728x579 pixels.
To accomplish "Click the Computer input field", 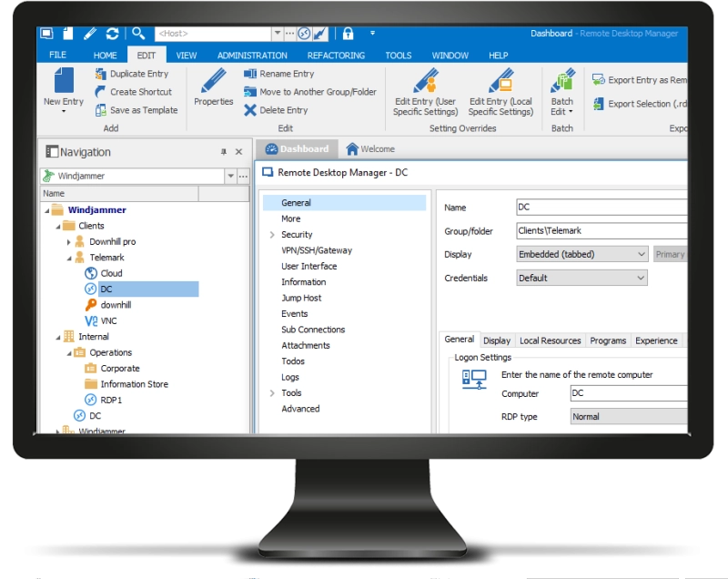I will 629,392.
